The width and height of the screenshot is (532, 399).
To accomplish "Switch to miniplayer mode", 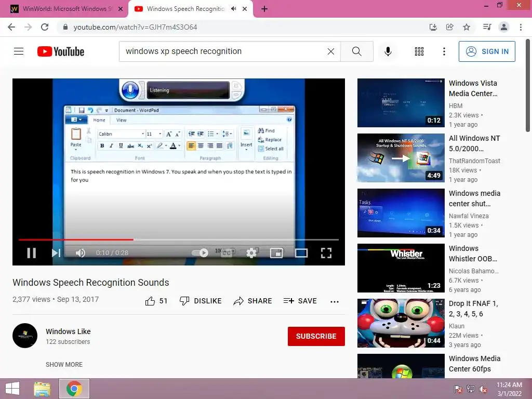I will 276,253.
